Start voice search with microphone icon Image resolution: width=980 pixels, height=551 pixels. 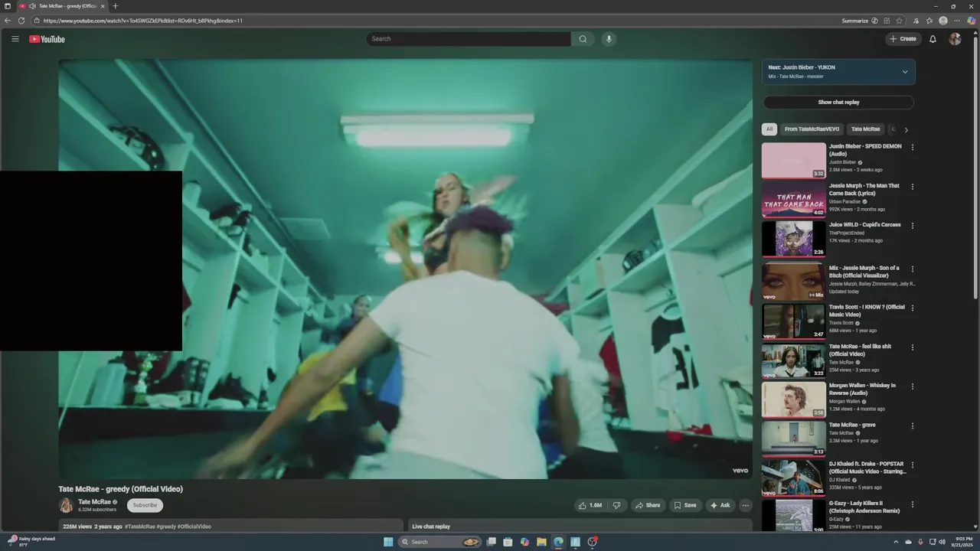609,39
